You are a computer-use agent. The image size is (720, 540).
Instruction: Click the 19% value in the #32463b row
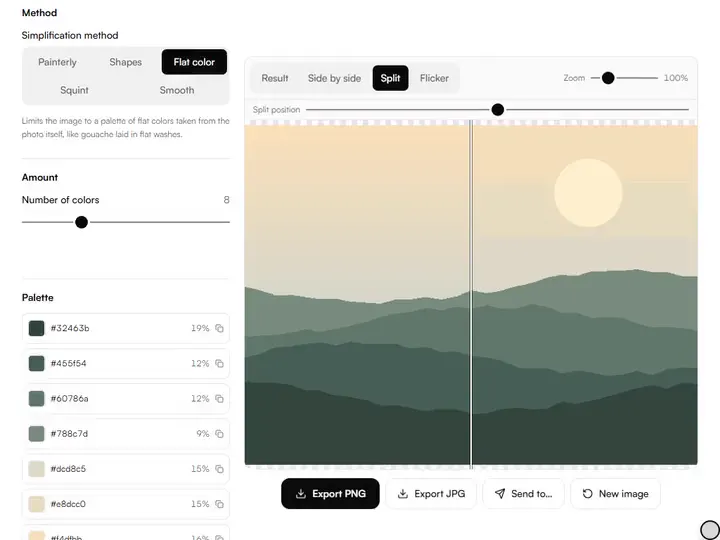coord(200,328)
